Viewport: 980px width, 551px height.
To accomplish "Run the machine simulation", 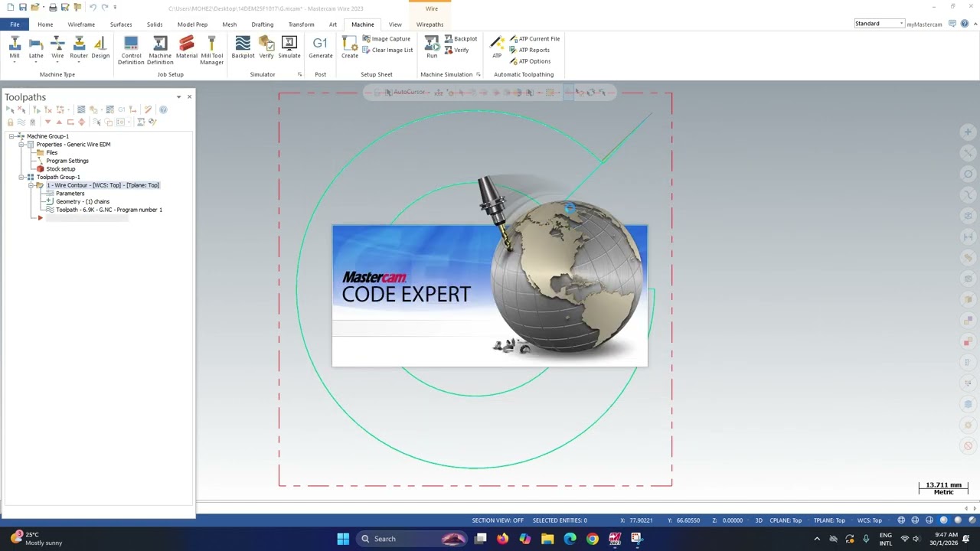I will [432, 48].
